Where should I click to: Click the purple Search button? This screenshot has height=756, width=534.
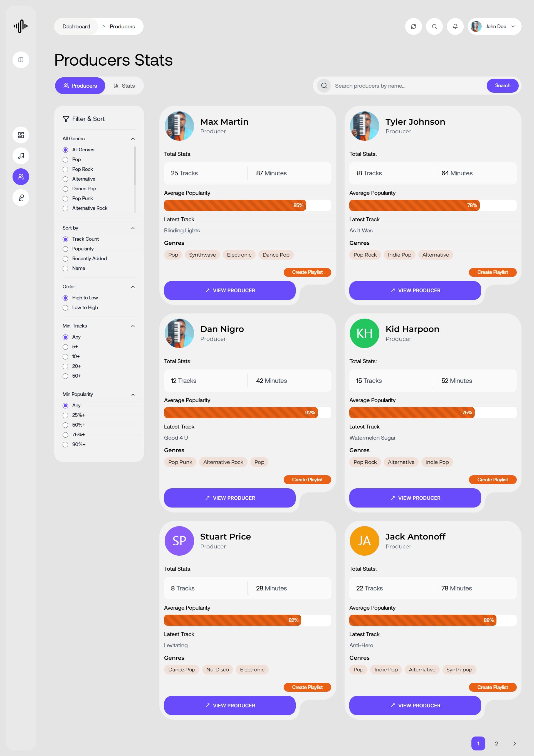point(502,86)
